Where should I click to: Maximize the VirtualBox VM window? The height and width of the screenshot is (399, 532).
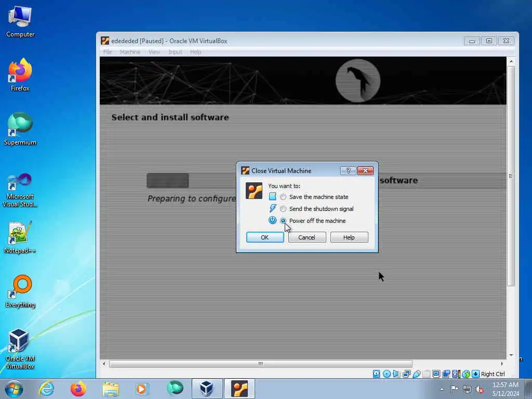click(x=489, y=41)
